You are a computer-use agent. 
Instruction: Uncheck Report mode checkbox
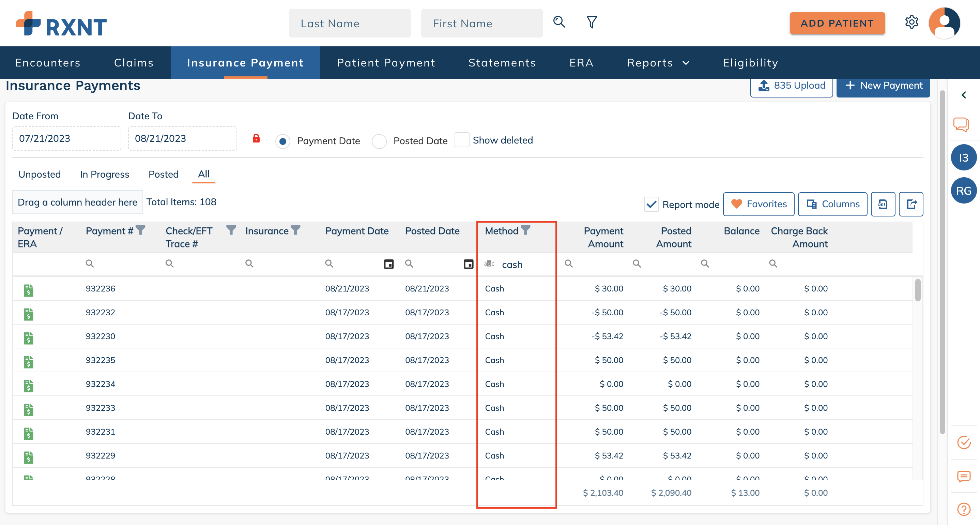pyautogui.click(x=651, y=205)
